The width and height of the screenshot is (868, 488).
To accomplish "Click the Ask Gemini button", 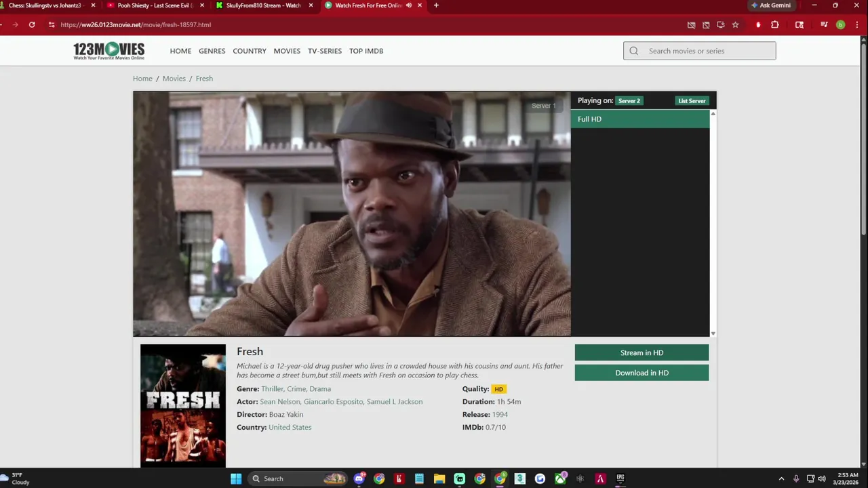I will 771,5.
